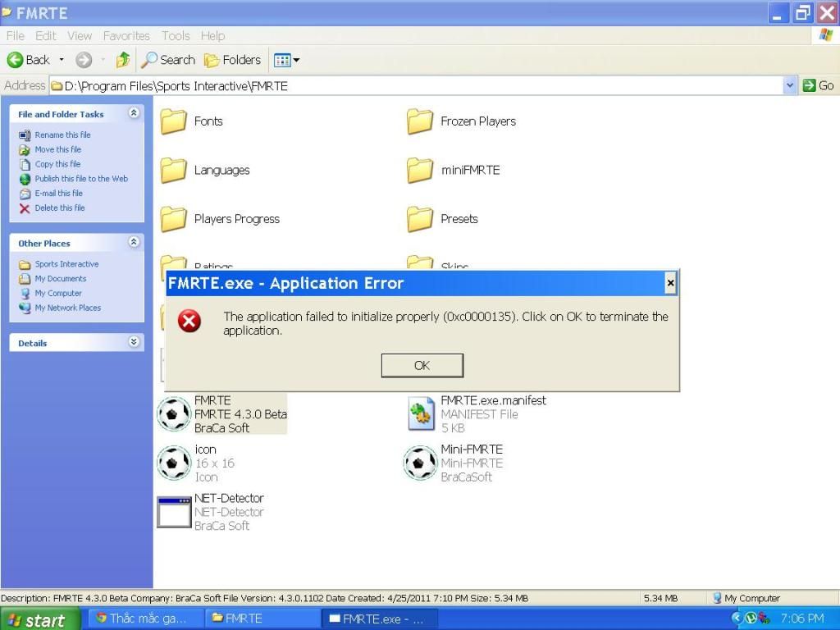The height and width of the screenshot is (630, 840).
Task: Select the icon 16 x 16 file
Action: coord(174,463)
